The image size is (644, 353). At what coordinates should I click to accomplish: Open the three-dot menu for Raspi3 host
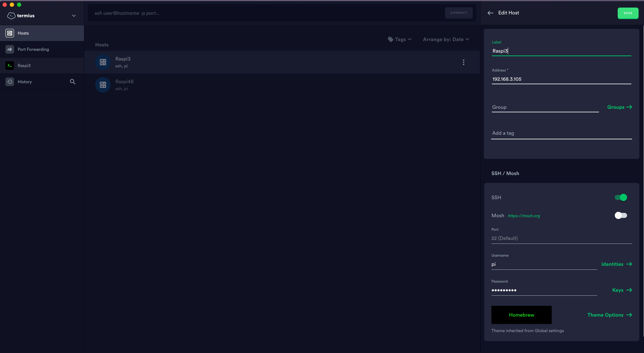coord(463,62)
